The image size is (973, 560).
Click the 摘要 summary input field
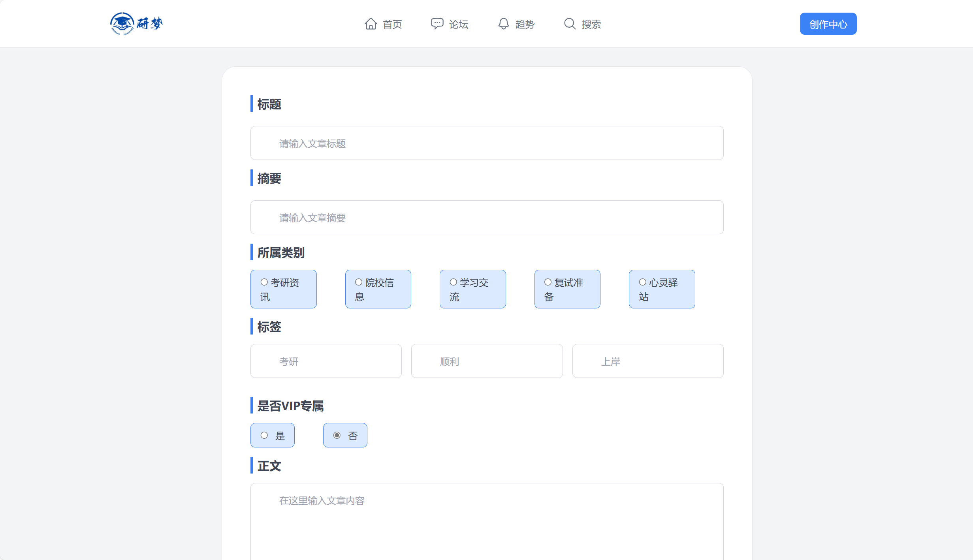[486, 217]
